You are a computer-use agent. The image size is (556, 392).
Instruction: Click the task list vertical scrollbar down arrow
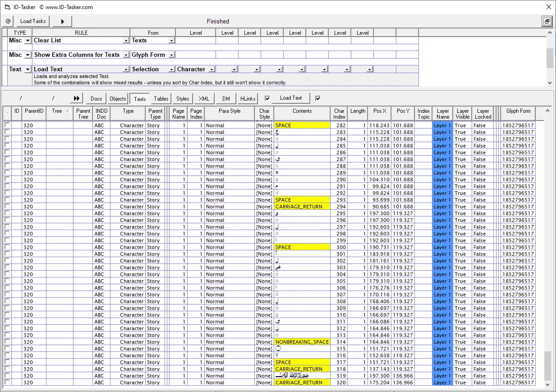[x=549, y=83]
